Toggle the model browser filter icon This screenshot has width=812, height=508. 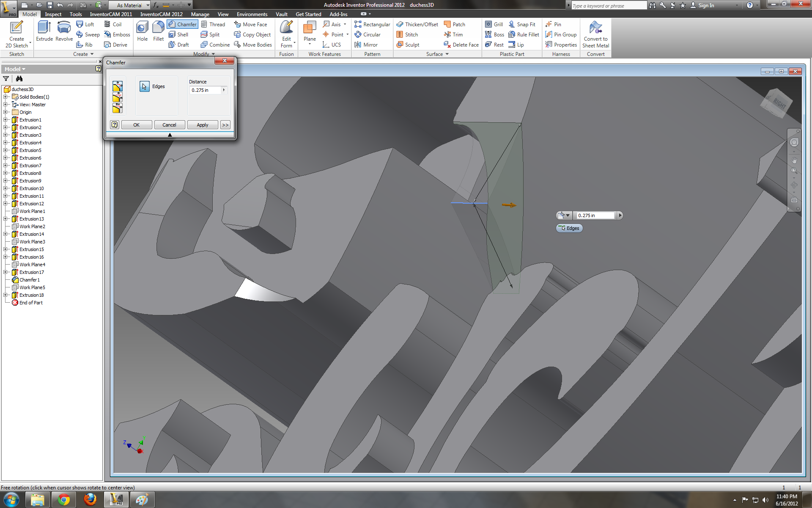click(x=6, y=79)
